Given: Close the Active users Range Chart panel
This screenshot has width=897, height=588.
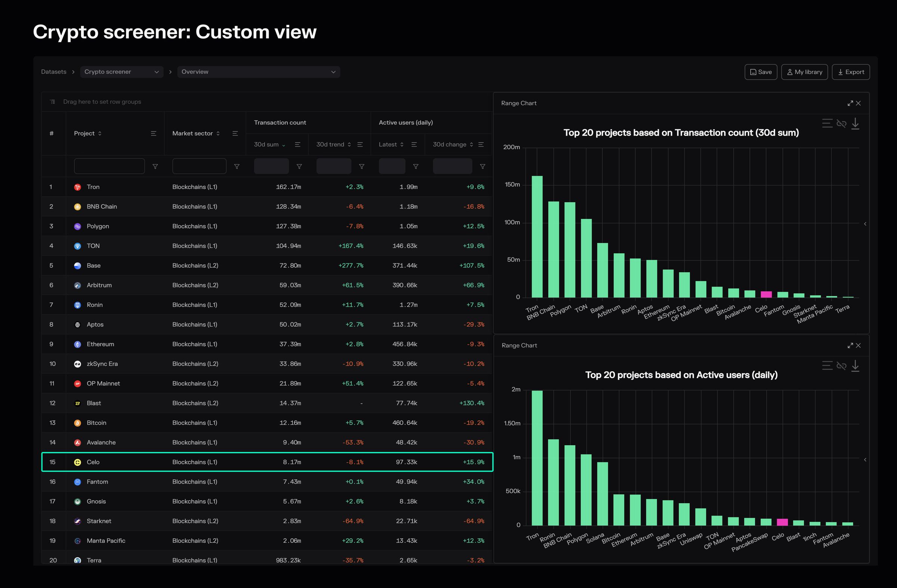Looking at the screenshot, I should 858,346.
